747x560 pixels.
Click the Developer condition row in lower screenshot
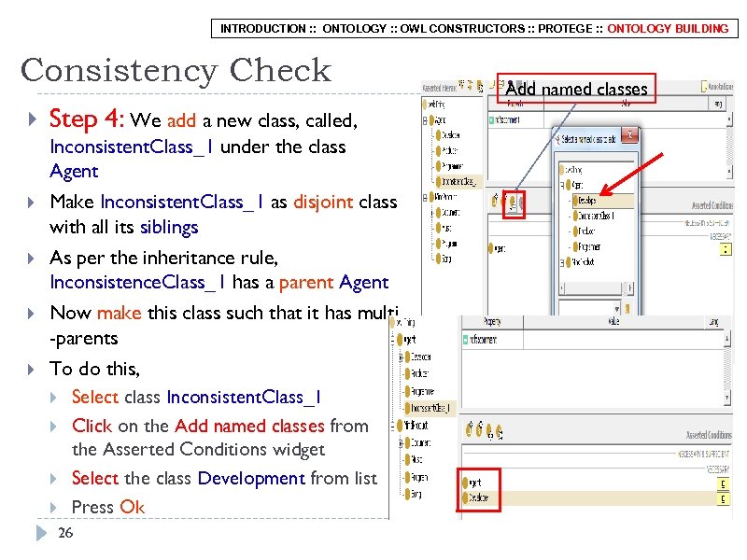(x=596, y=498)
